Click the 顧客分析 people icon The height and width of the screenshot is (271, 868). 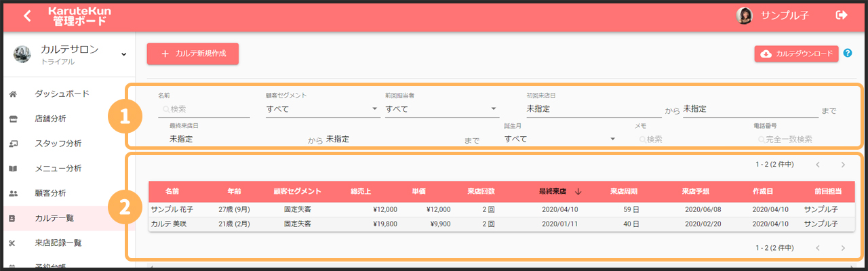click(13, 193)
